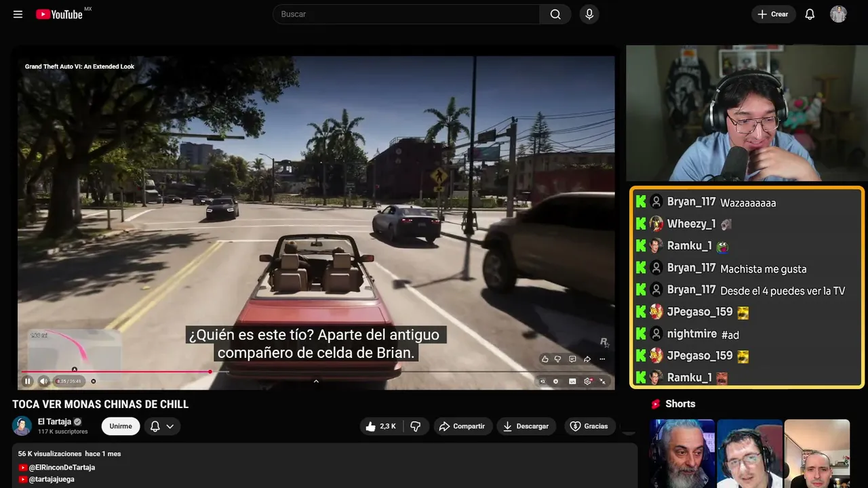This screenshot has height=488, width=868.
Task: Click the share arrow inside the video overlay
Action: pos(587,359)
